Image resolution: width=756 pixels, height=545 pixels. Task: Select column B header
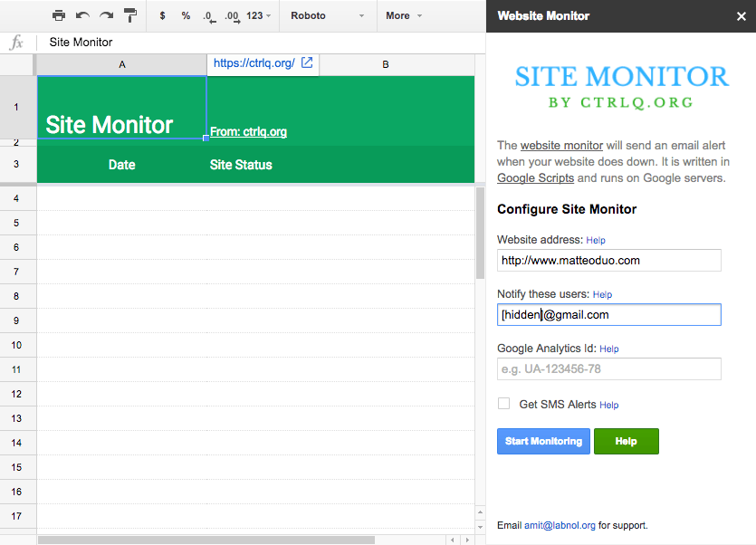point(385,64)
